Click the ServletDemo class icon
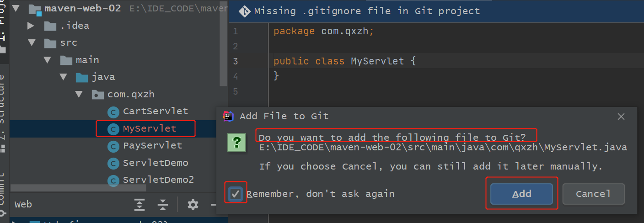This screenshot has height=223, width=644. 113,163
